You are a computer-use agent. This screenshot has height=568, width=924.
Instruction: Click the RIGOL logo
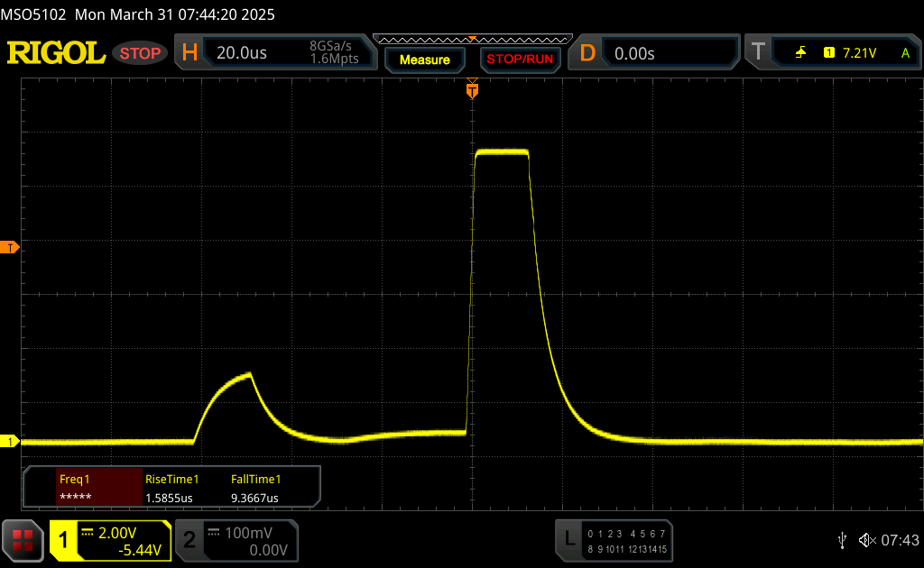click(x=56, y=53)
